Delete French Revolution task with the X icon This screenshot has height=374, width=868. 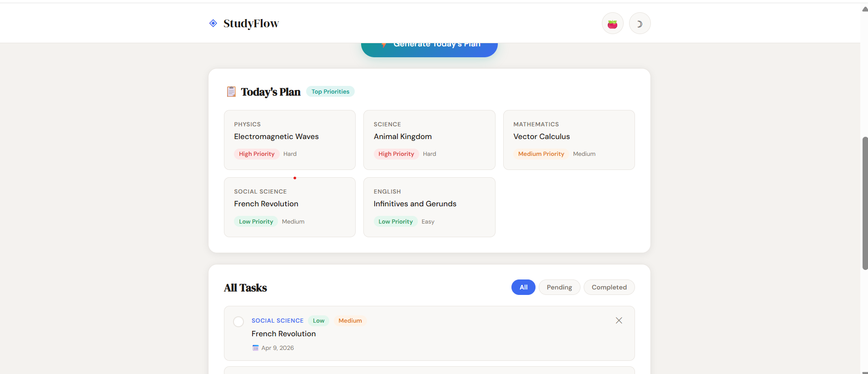tap(619, 320)
